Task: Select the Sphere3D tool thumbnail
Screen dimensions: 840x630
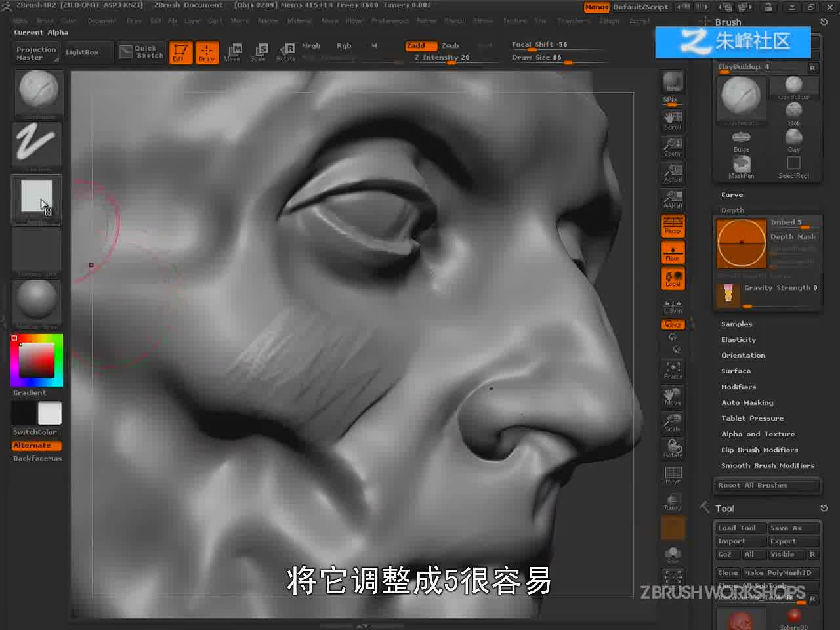Action: [x=793, y=619]
